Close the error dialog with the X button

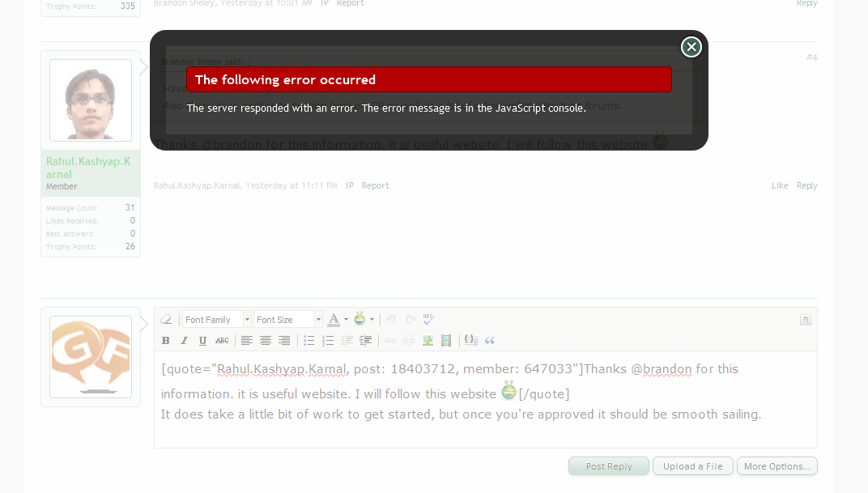[691, 47]
